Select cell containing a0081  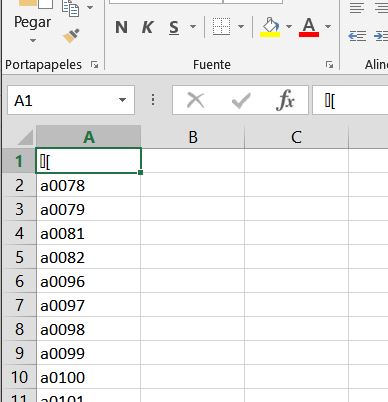point(88,233)
